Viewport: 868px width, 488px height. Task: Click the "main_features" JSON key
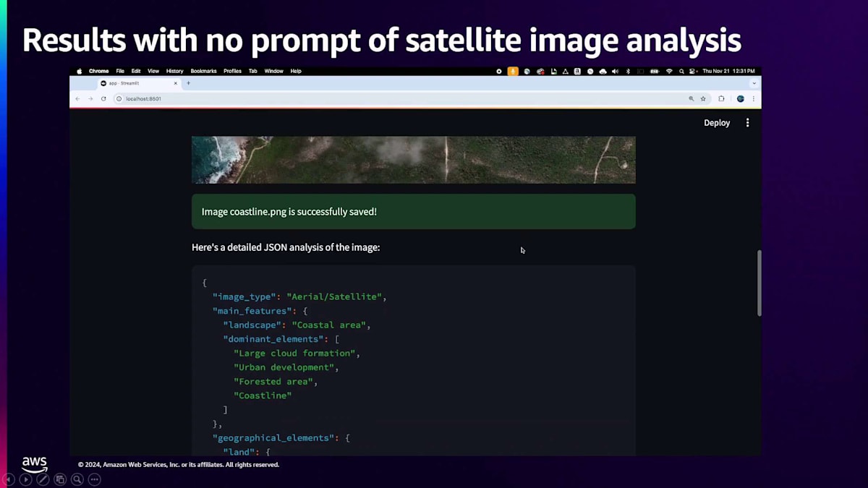pos(252,311)
